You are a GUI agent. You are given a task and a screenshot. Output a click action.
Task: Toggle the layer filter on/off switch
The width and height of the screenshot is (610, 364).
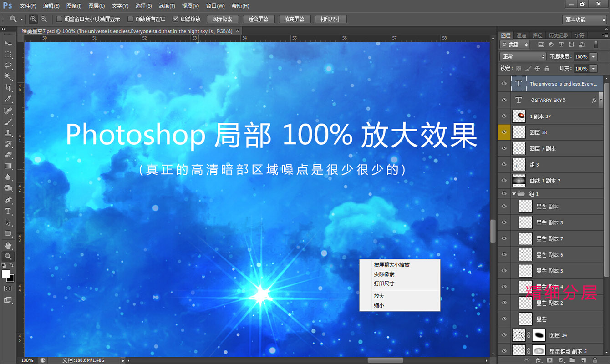tap(595, 45)
